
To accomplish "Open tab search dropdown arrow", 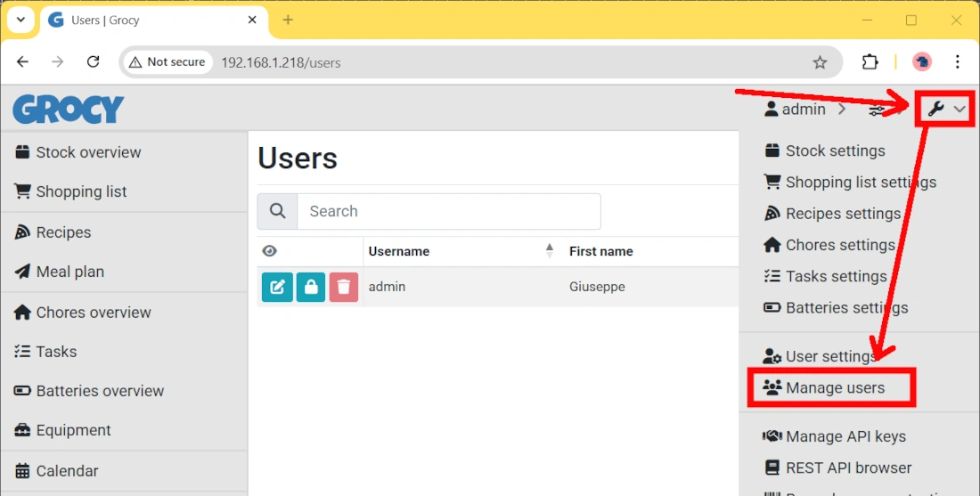I will 20,20.
